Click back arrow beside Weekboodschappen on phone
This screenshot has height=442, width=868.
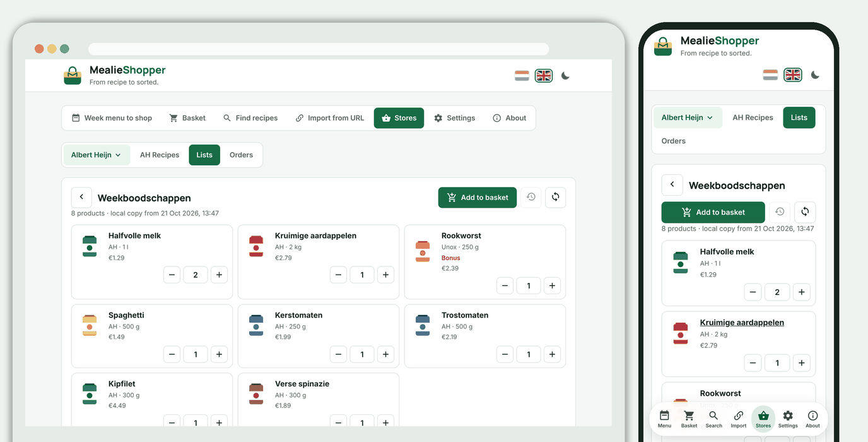[x=672, y=185]
